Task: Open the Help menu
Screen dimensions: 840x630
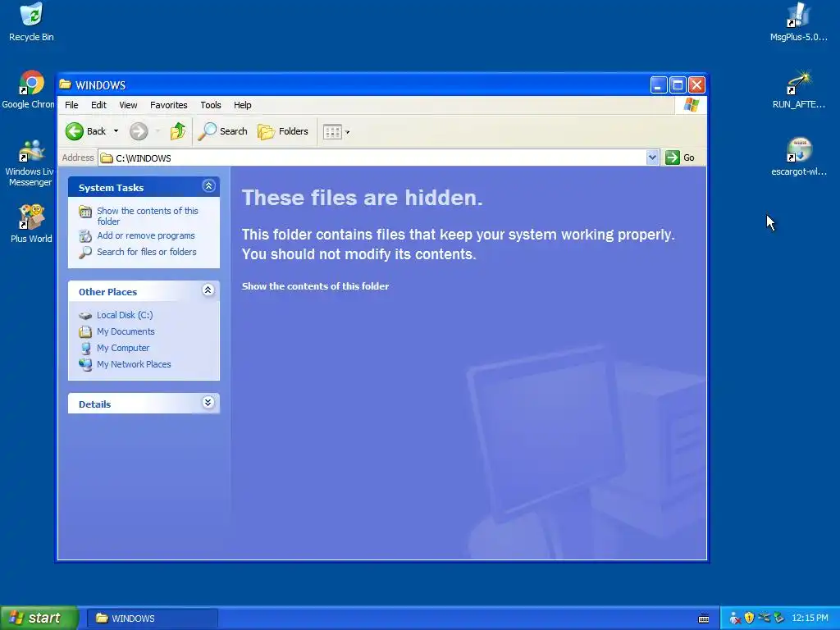Action: point(242,105)
